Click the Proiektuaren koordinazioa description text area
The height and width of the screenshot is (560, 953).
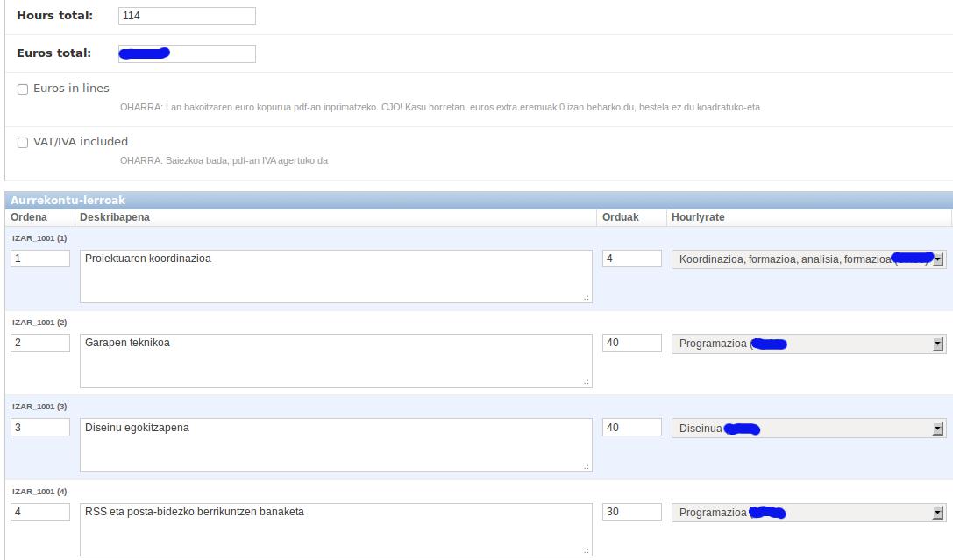(x=335, y=276)
